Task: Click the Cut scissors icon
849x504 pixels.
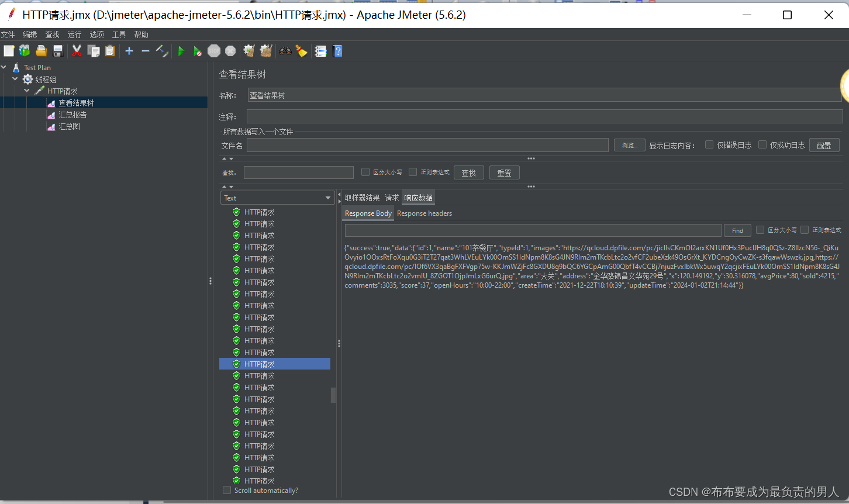Action: click(x=77, y=51)
